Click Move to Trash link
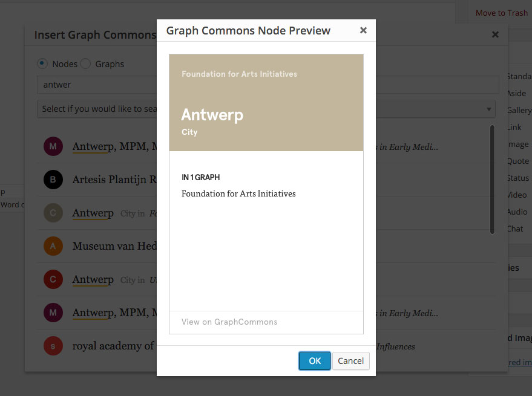Screen dimensions: 532x396 (502, 13)
